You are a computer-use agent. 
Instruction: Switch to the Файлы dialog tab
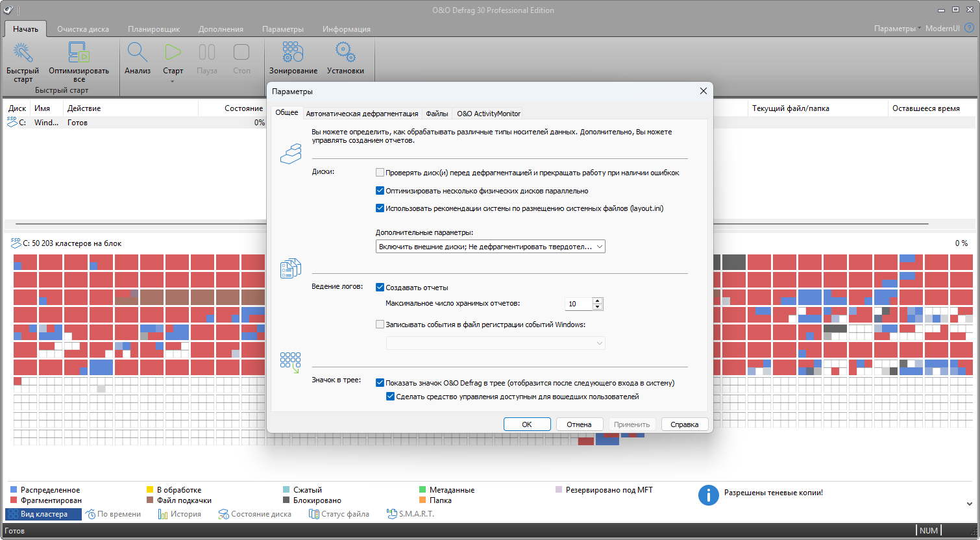437,114
